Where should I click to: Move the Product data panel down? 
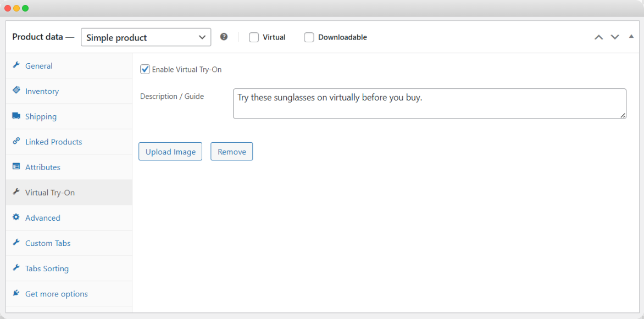pos(615,37)
